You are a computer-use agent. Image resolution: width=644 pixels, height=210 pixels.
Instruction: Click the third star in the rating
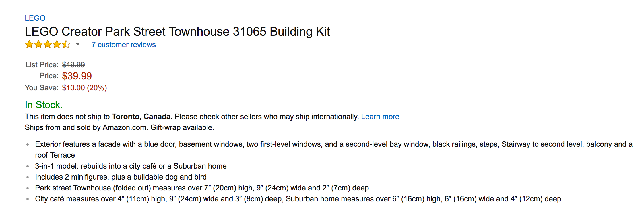pyautogui.click(x=48, y=45)
